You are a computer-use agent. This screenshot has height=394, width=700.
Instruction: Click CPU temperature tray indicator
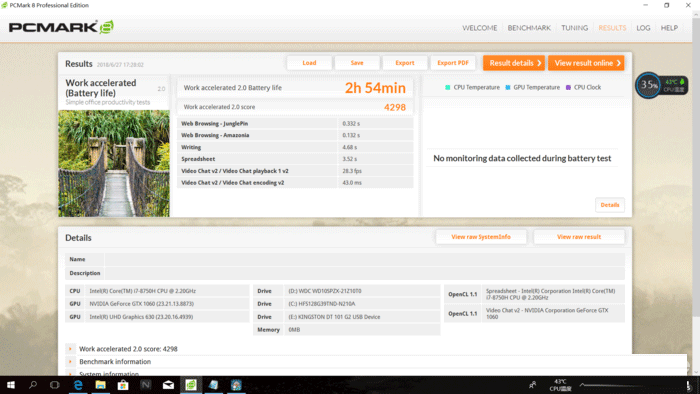pos(560,385)
